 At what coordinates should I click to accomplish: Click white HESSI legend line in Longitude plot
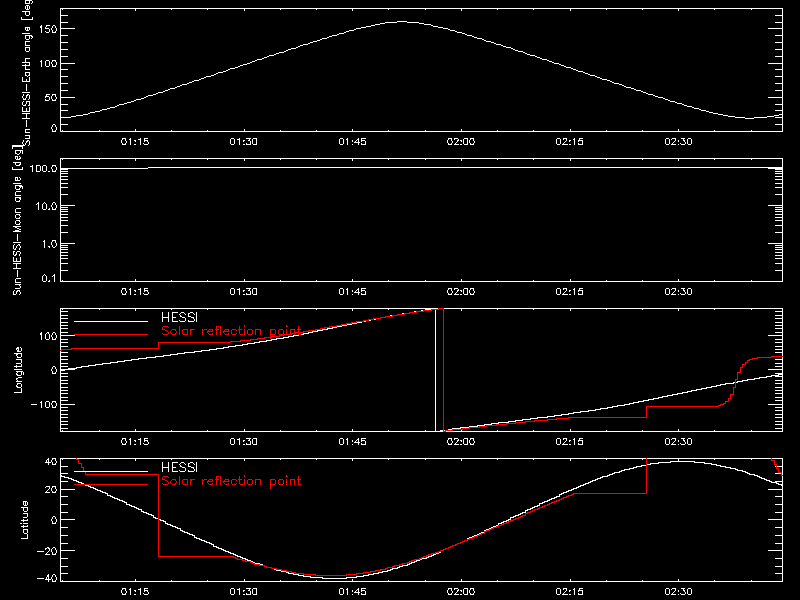click(111, 321)
